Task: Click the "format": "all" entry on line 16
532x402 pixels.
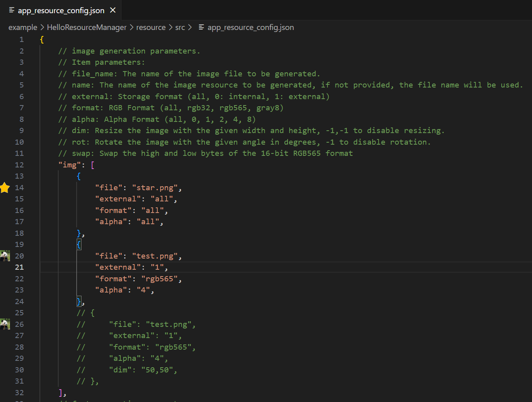Action: (131, 210)
